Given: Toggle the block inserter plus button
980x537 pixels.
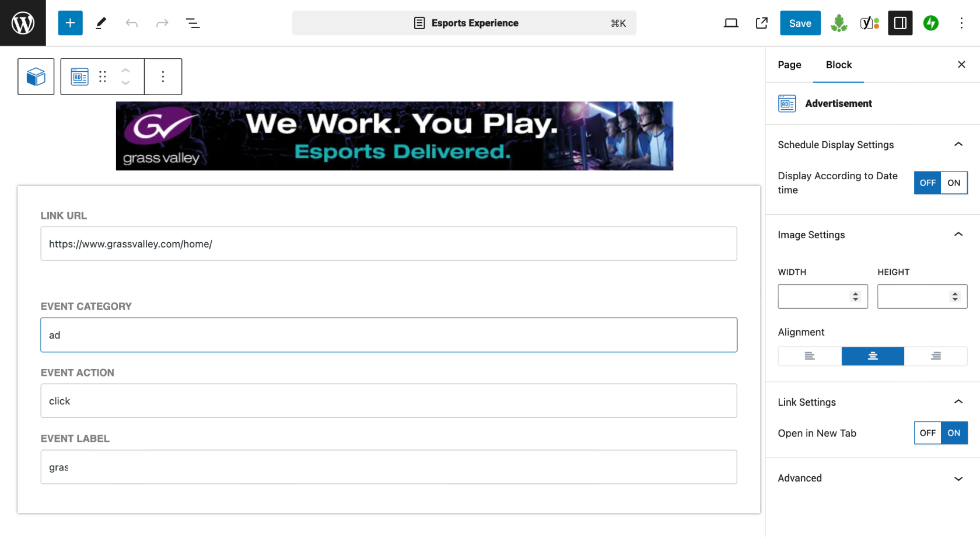Looking at the screenshot, I should (70, 23).
